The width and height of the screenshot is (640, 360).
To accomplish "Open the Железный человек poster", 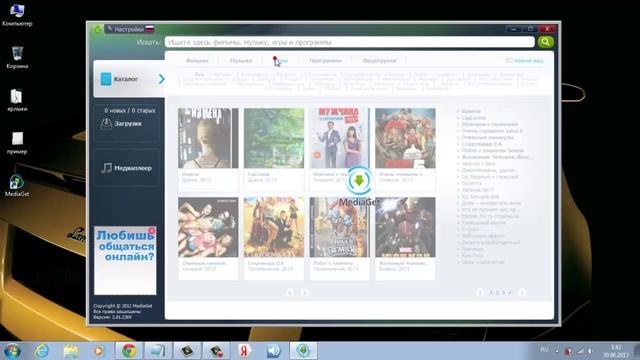I will tap(405, 227).
